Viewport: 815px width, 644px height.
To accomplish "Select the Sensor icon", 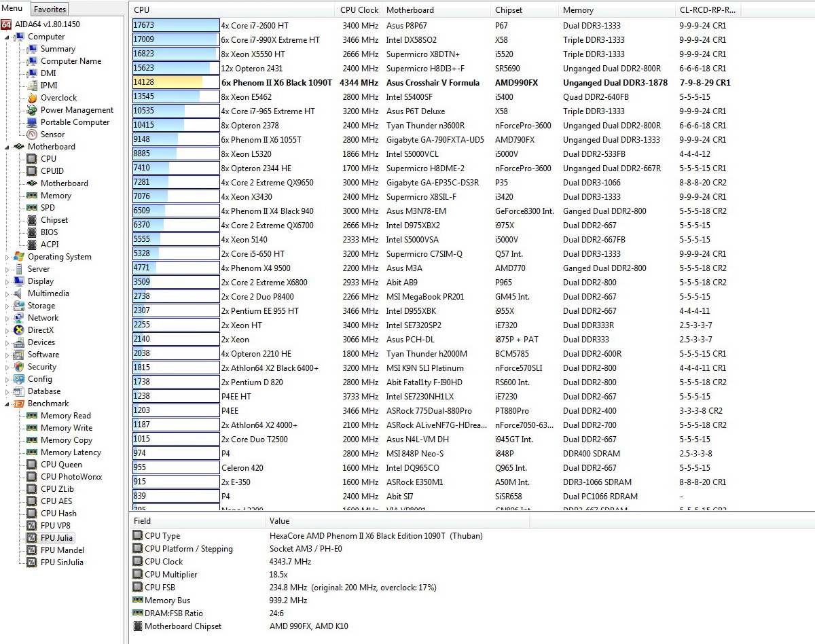I will 32,135.
